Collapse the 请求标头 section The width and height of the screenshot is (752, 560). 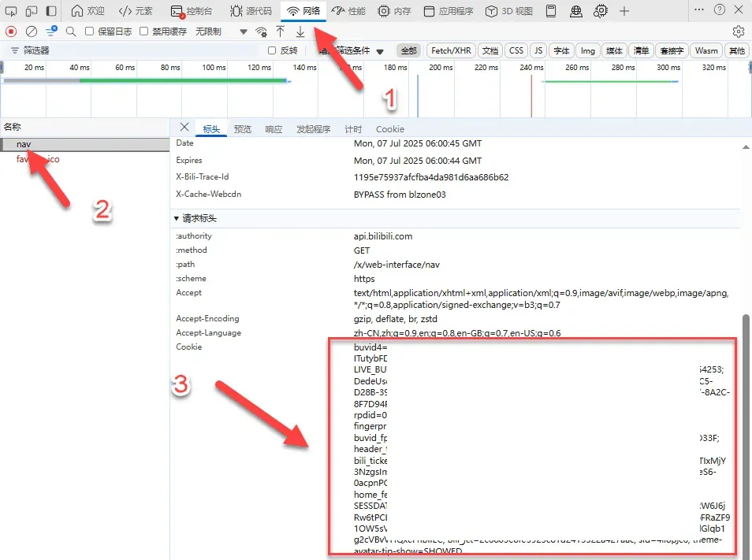coord(176,218)
